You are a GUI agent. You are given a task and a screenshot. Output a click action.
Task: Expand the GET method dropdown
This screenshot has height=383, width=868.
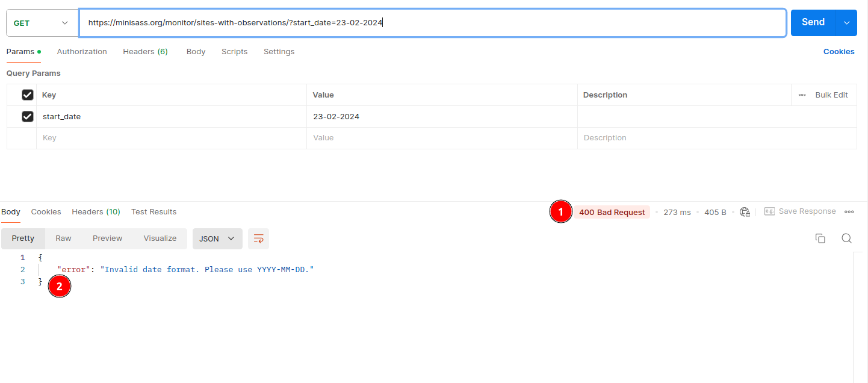(41, 23)
